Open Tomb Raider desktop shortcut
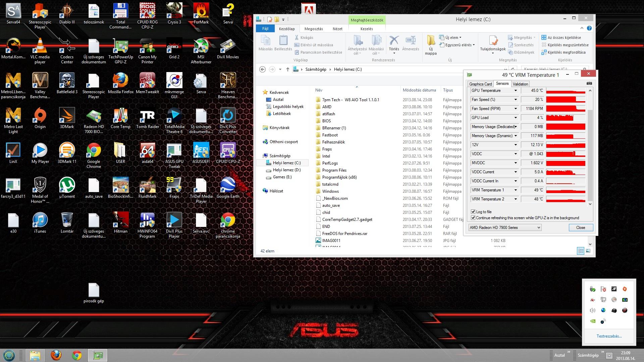 (x=147, y=118)
